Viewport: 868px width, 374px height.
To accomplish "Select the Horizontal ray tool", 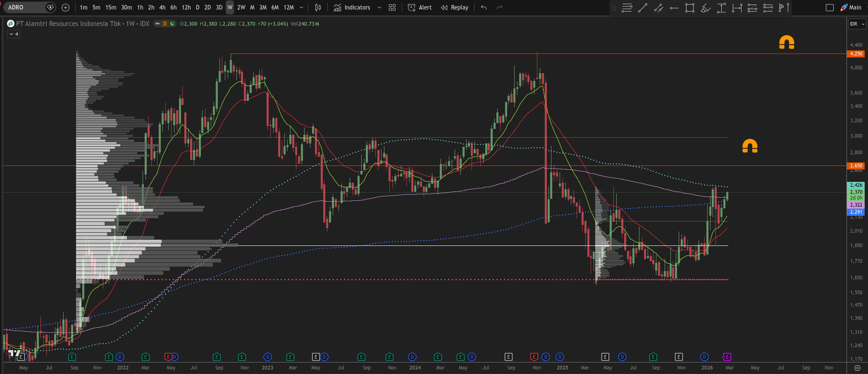I will tap(674, 8).
